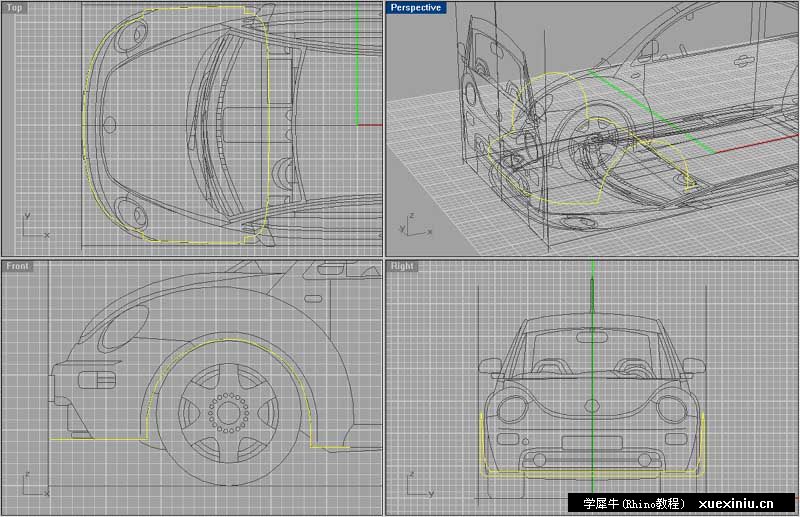The image size is (800, 517).
Task: Select the Right viewport title label
Action: point(402,266)
